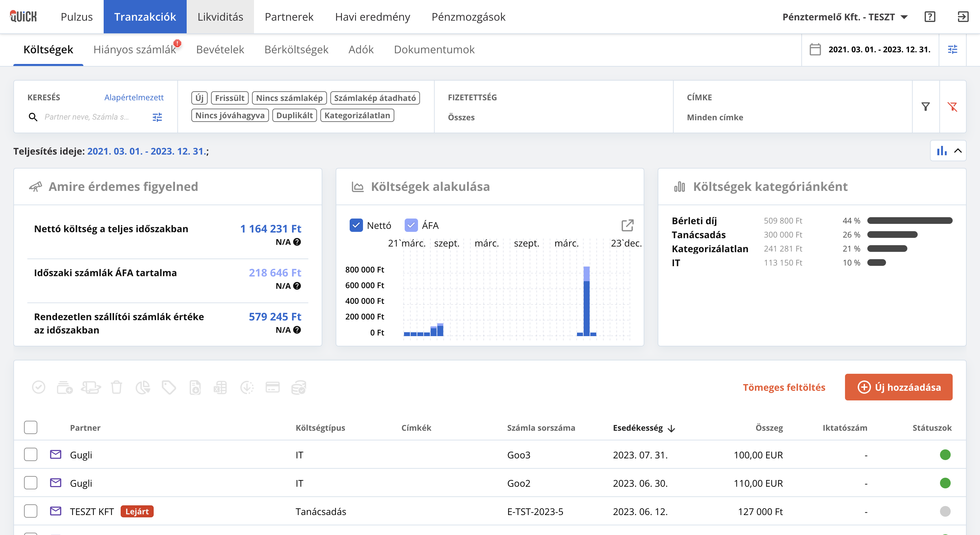
Task: Click the document download toolbar icon
Action: pyautogui.click(x=195, y=387)
